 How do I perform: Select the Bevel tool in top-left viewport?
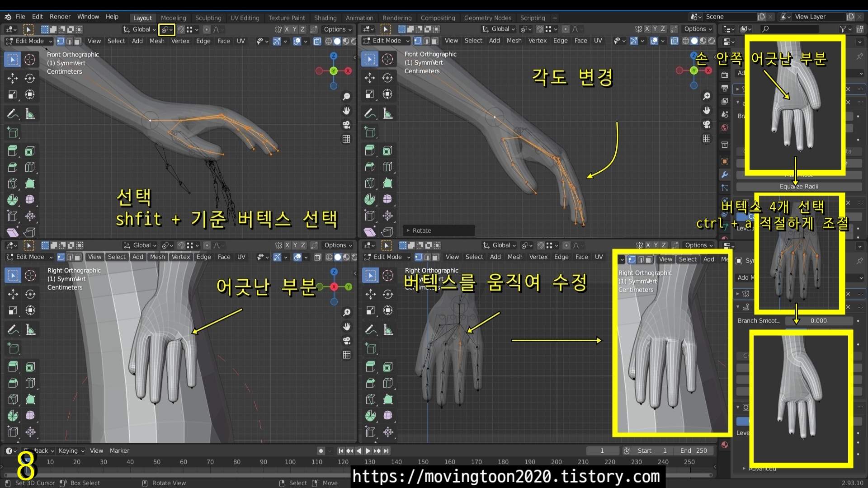click(x=13, y=167)
